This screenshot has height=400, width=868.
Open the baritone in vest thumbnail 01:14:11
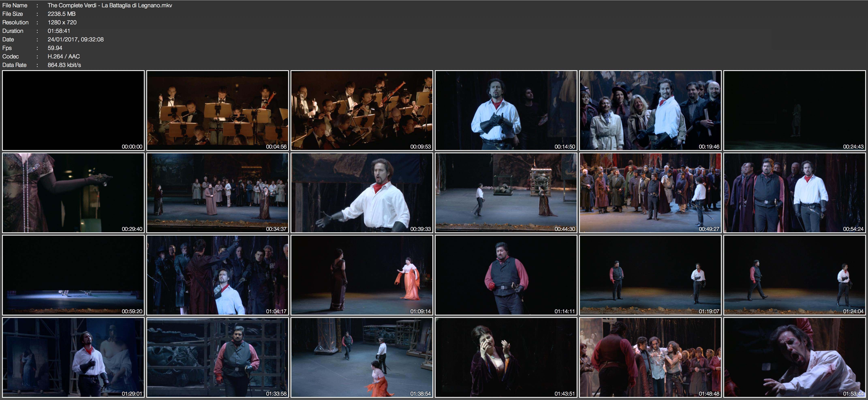(x=506, y=275)
